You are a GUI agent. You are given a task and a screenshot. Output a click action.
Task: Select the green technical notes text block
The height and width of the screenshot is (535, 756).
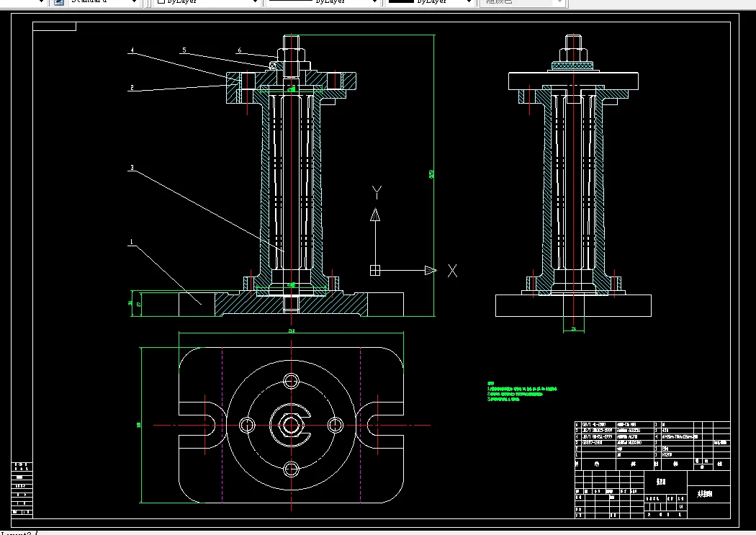(522, 392)
